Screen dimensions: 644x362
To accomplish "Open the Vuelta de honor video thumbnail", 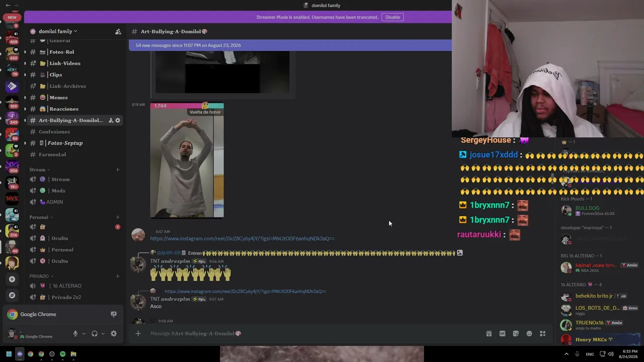I will coord(187,160).
